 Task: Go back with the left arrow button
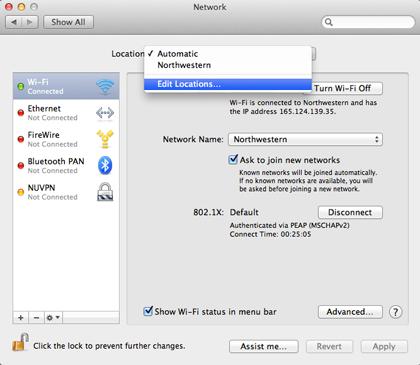click(14, 22)
